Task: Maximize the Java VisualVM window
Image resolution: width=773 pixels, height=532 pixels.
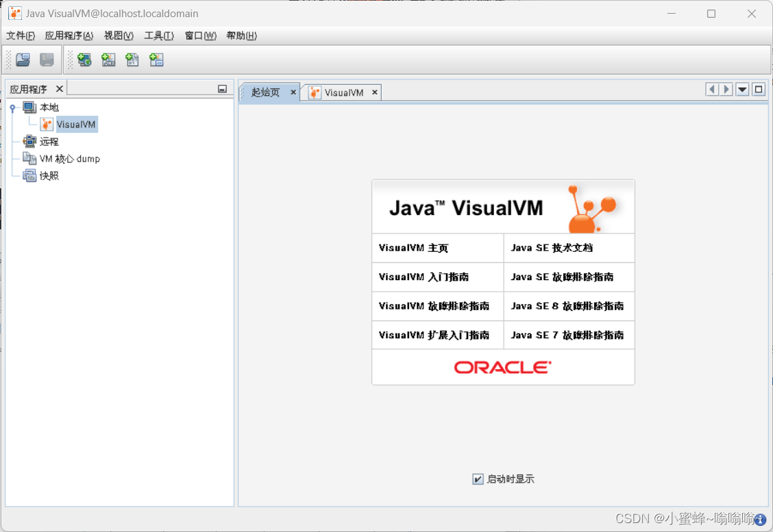Action: (x=711, y=14)
